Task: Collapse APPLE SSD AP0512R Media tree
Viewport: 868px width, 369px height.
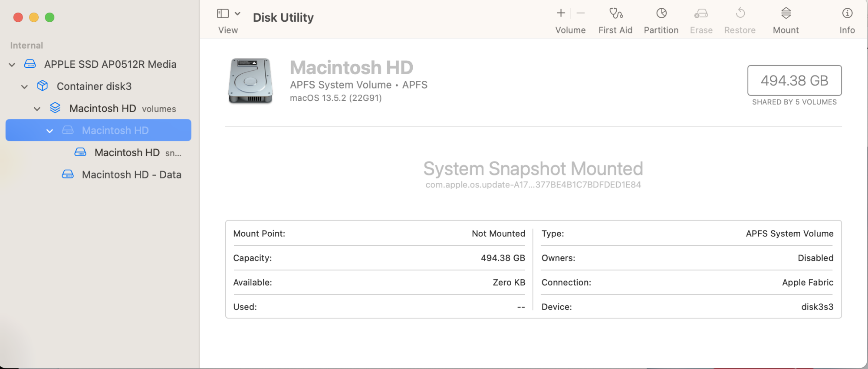Action: (12, 65)
